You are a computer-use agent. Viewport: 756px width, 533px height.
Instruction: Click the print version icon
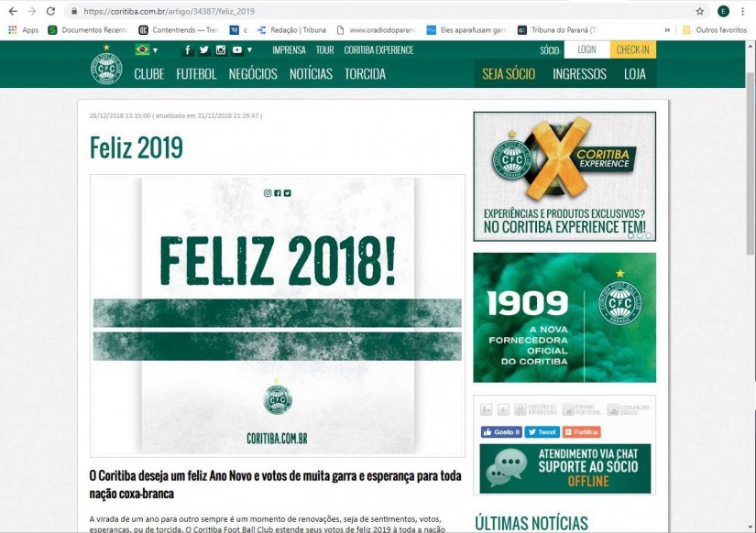pyautogui.click(x=520, y=409)
